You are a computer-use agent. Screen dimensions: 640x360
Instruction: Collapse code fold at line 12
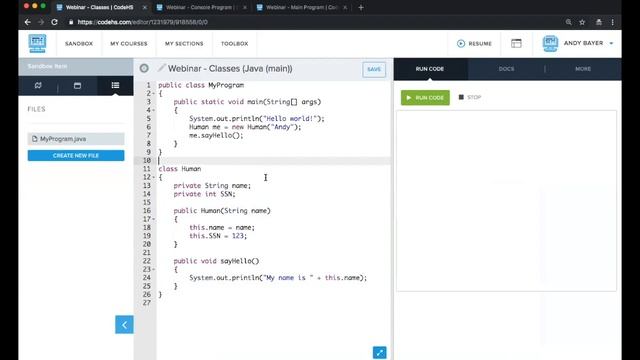click(x=153, y=177)
